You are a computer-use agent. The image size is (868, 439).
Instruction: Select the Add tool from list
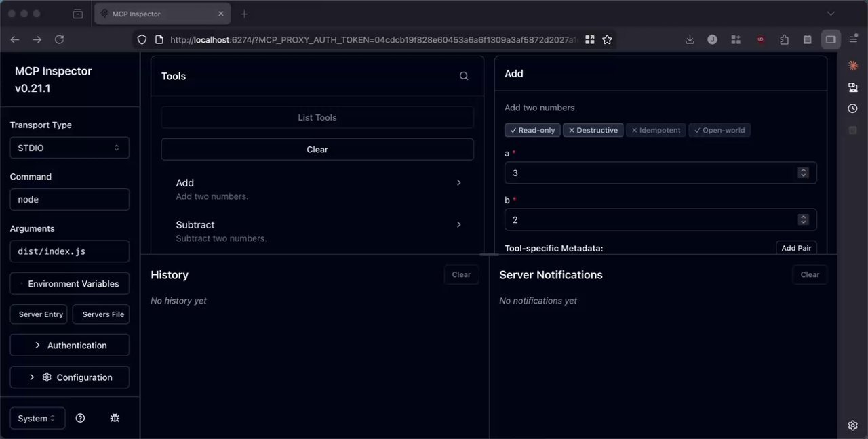pos(317,189)
